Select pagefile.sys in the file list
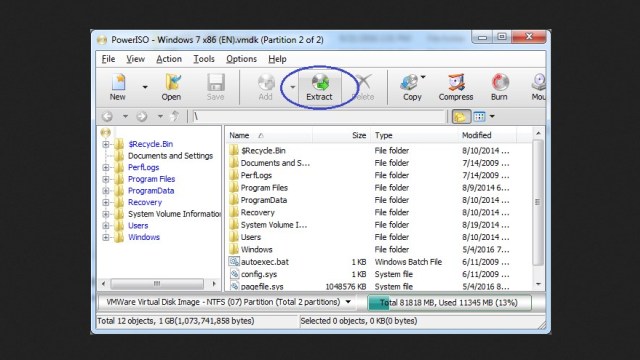This screenshot has height=360, width=640. [262, 287]
